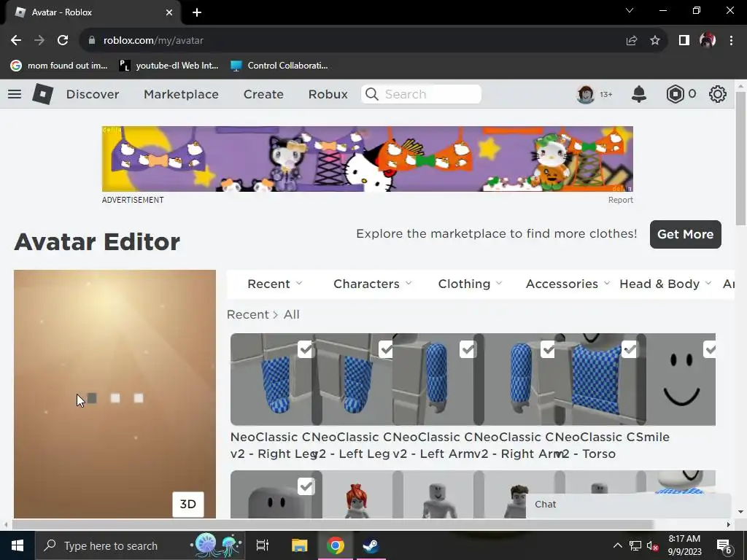Screen dimensions: 747x560
Task: Click the search magnifier icon
Action: [x=371, y=94]
